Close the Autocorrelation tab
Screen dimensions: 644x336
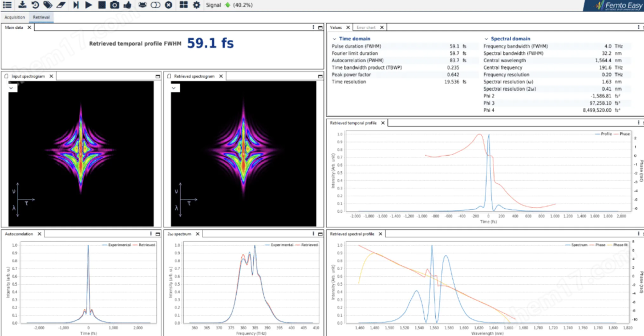[39, 234]
